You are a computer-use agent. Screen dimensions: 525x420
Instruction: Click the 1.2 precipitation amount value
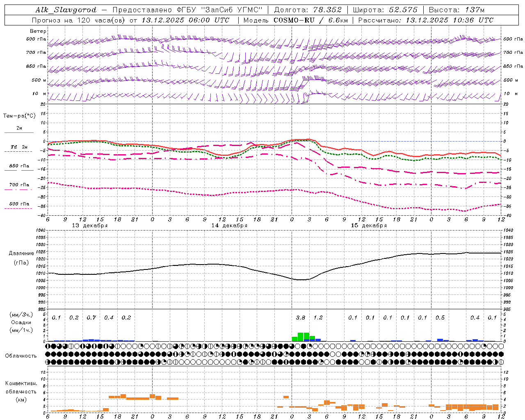[318, 317]
